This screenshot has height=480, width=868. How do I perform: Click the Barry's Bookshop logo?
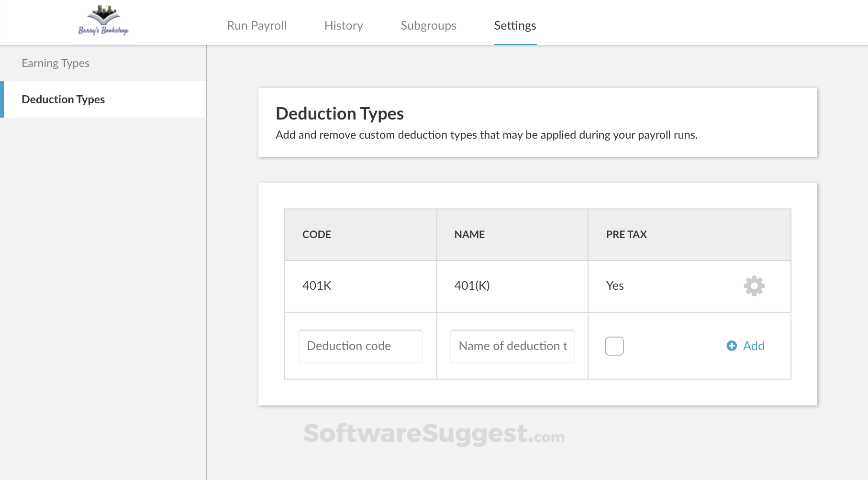(103, 22)
